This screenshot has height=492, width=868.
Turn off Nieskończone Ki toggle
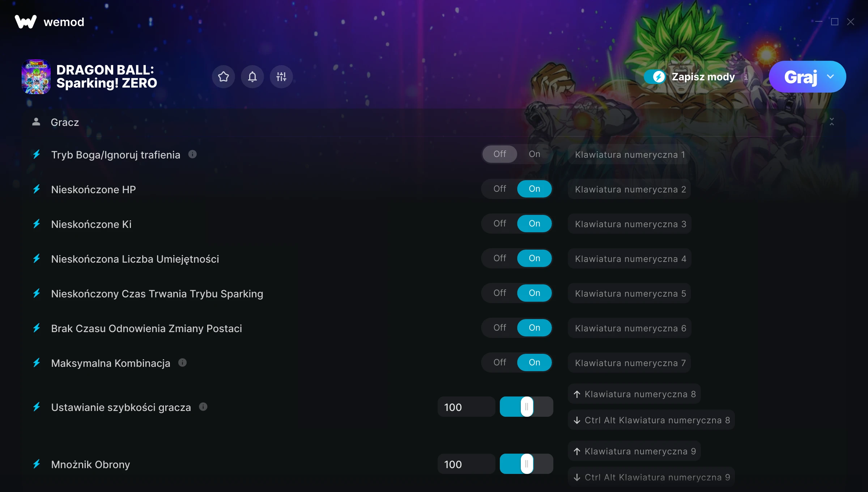(x=499, y=224)
